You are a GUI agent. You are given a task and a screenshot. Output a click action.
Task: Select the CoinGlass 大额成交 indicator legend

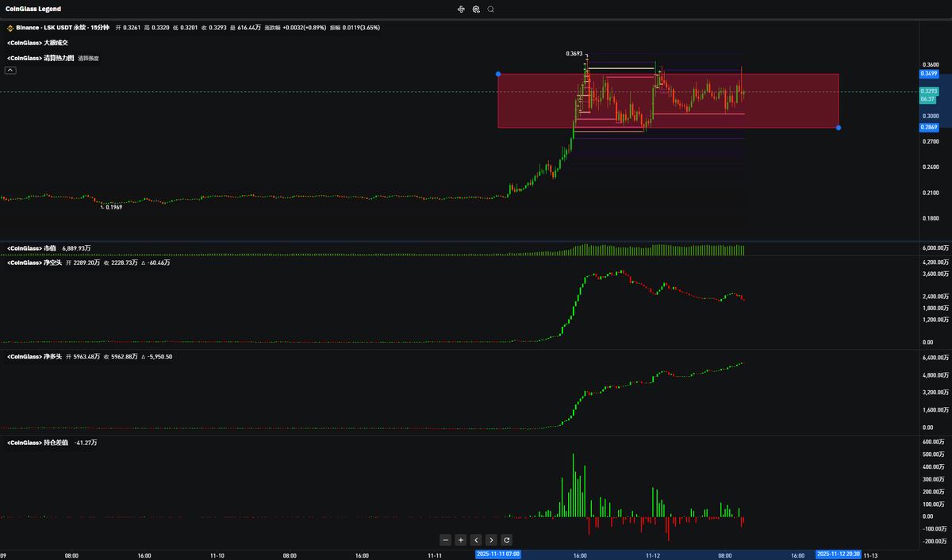click(x=38, y=42)
